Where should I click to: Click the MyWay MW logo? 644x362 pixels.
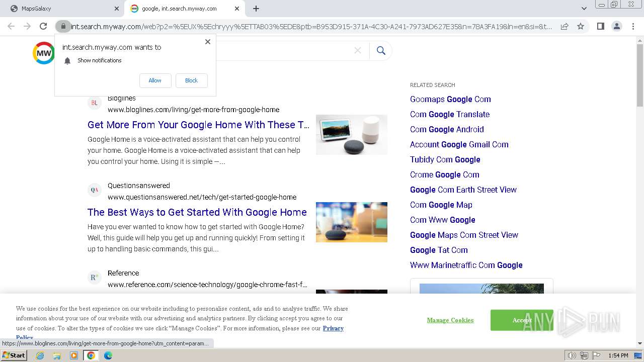[x=44, y=53]
